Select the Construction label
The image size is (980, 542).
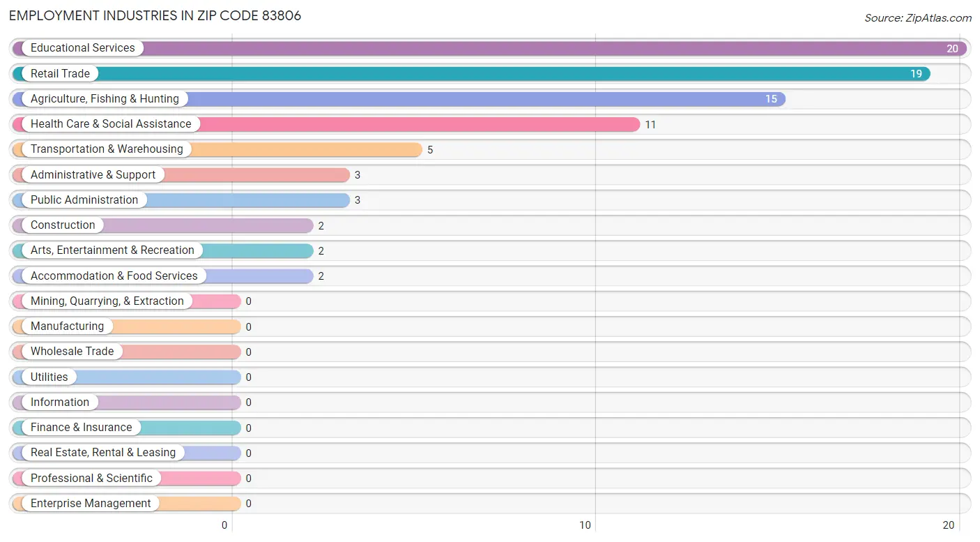[x=63, y=225]
